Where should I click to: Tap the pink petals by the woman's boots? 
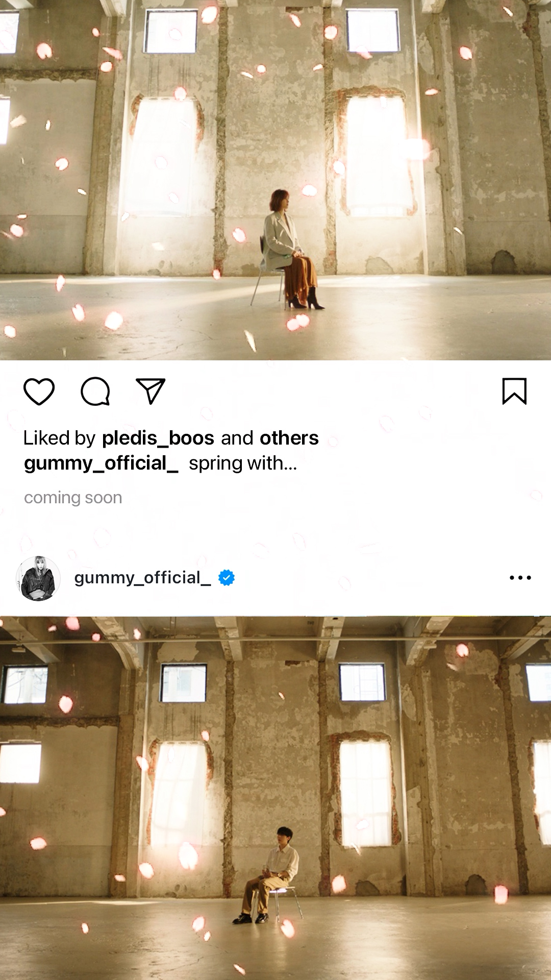(x=298, y=322)
